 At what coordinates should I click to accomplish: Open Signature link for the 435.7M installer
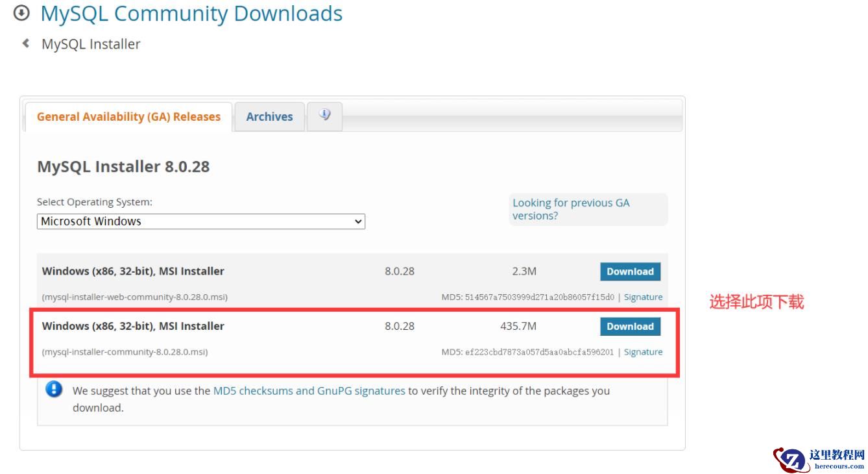click(x=643, y=352)
